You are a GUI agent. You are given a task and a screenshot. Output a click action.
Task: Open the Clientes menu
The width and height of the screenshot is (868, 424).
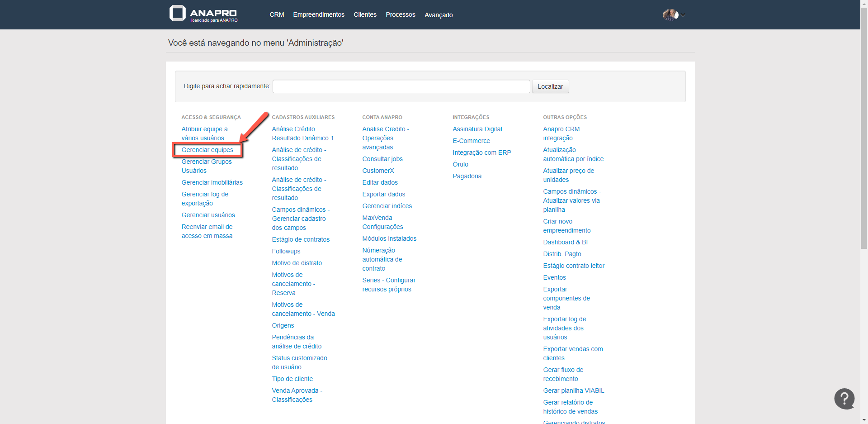click(x=365, y=15)
